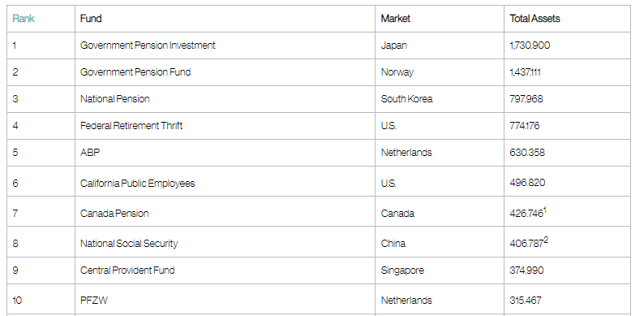The width and height of the screenshot is (644, 316).
Task: Open footnote 2 next to 406.787
Action: 546,240
